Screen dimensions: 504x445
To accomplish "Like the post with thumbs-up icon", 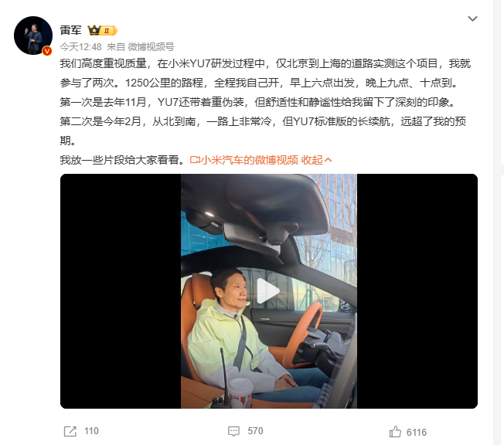I will (395, 432).
